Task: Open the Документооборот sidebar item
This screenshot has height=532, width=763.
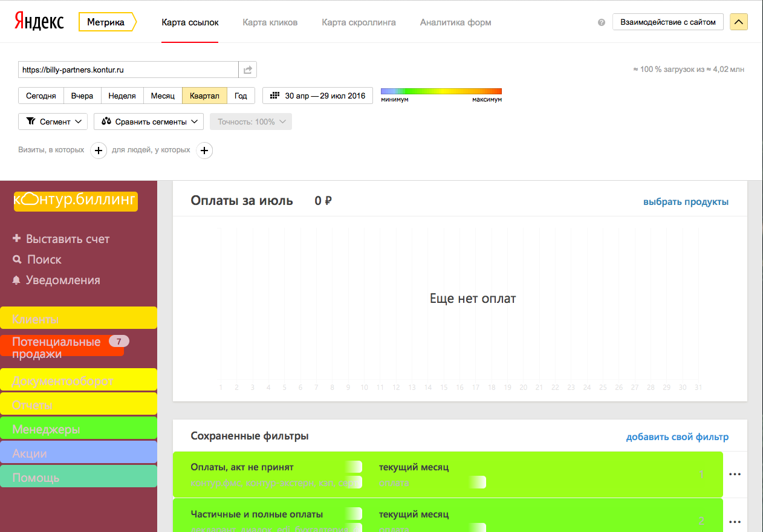Action: (79, 380)
